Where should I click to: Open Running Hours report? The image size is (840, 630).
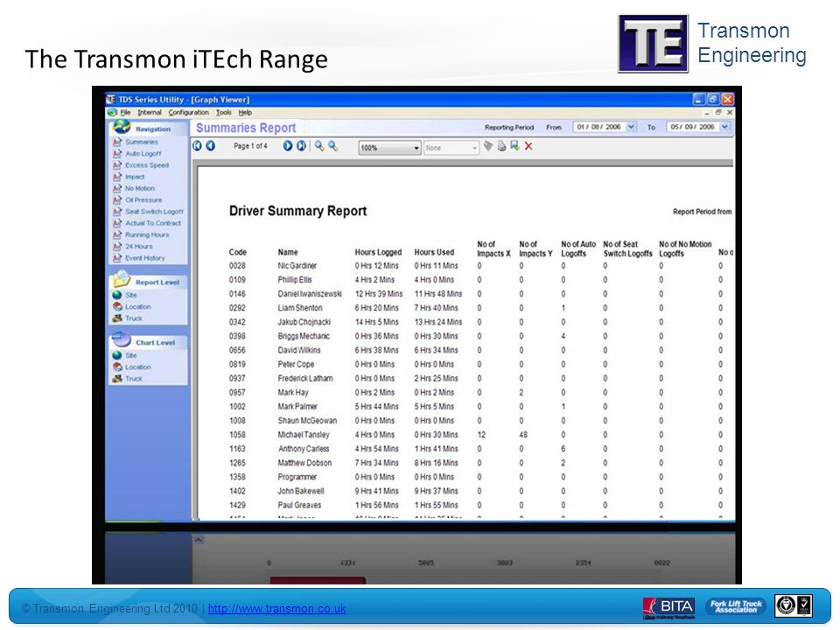[147, 234]
